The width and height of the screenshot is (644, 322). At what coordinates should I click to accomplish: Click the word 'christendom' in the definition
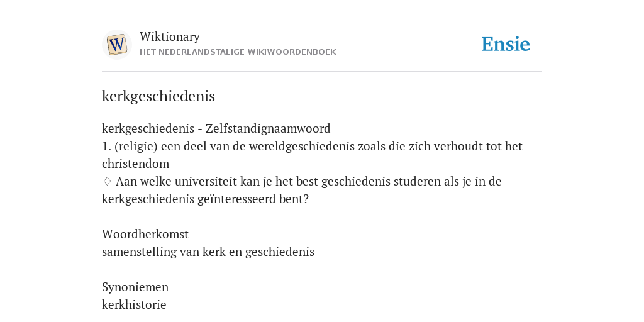coord(136,164)
